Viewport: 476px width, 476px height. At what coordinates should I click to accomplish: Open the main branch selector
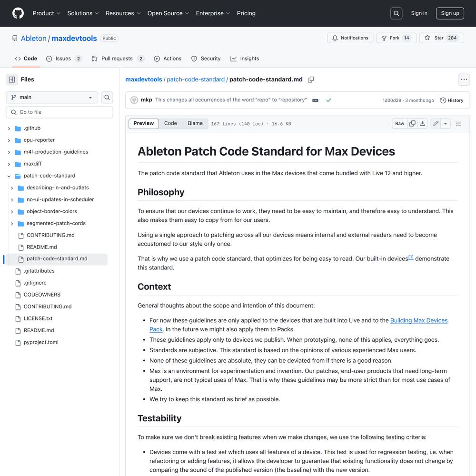(52, 98)
